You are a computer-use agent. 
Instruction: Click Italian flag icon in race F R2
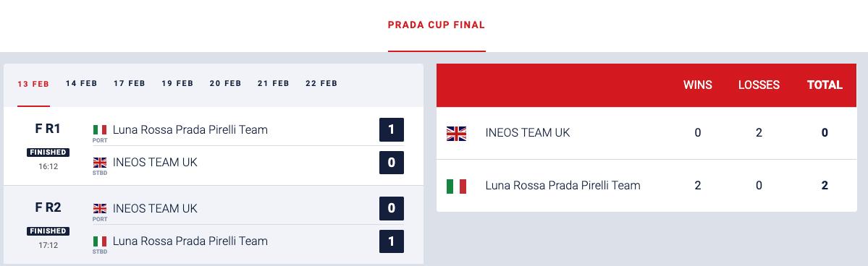(x=100, y=241)
